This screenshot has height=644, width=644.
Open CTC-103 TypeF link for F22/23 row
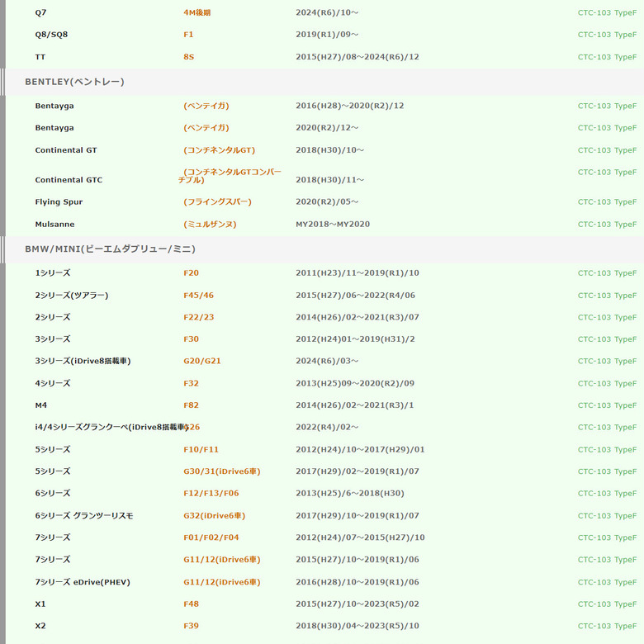pos(607,317)
